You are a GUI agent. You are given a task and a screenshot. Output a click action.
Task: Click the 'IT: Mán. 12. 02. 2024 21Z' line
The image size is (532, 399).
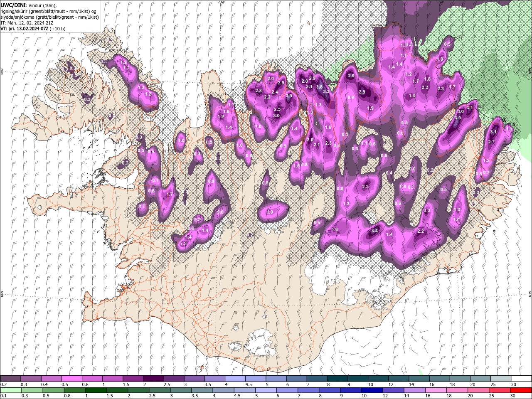[27, 23]
